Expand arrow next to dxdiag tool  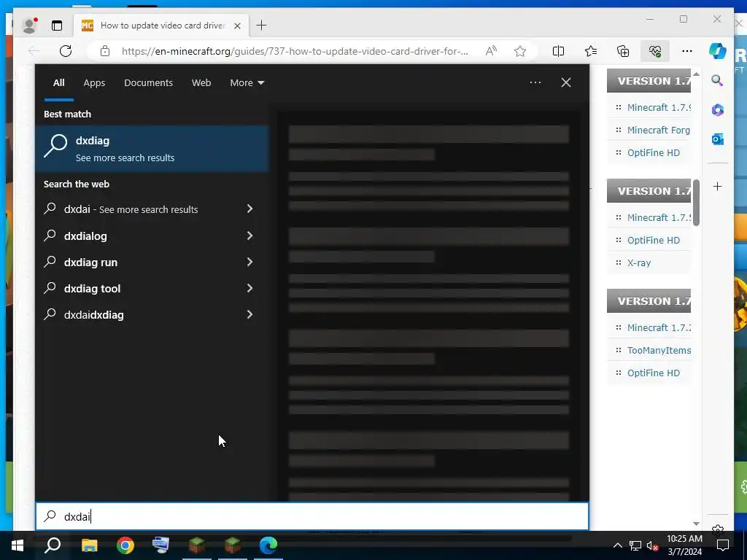(x=249, y=288)
